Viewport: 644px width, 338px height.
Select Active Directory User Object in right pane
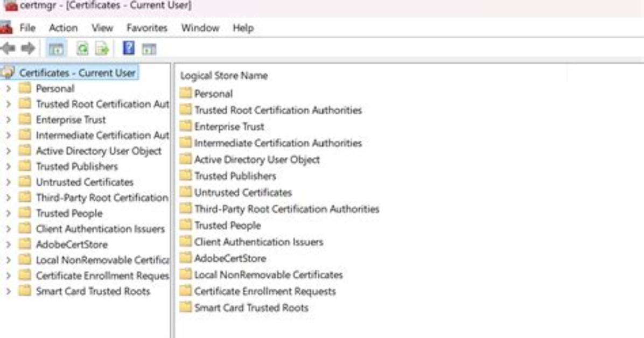click(257, 159)
